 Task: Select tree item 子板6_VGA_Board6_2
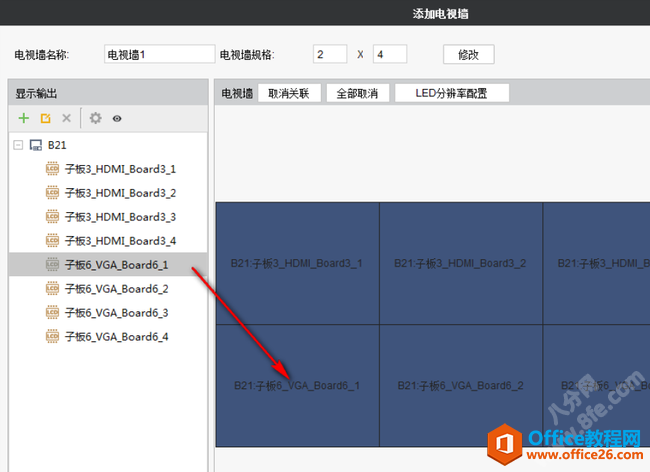[x=108, y=289]
